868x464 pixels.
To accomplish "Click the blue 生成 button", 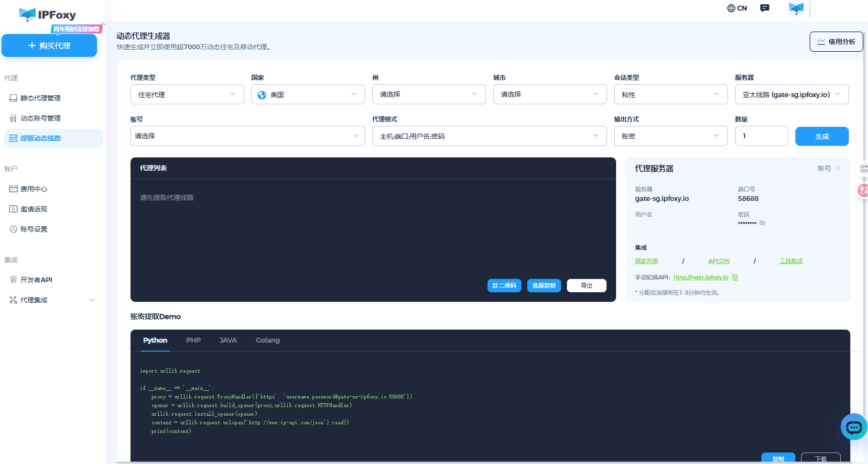I will coord(822,136).
